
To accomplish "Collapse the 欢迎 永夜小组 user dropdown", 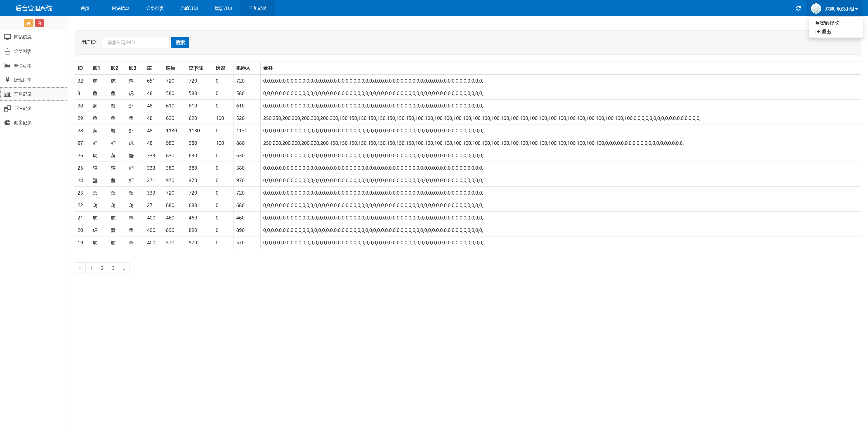I will pos(841,9).
